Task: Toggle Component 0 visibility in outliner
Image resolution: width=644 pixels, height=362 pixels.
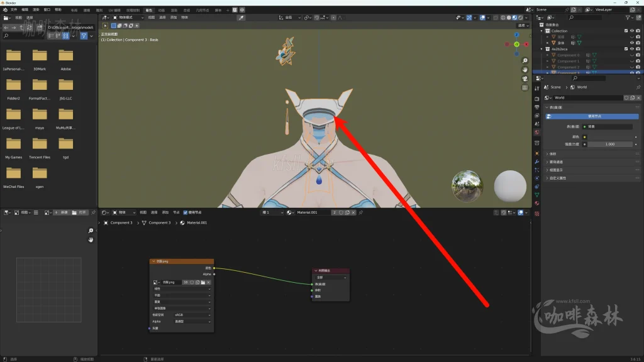Action: coord(632,55)
